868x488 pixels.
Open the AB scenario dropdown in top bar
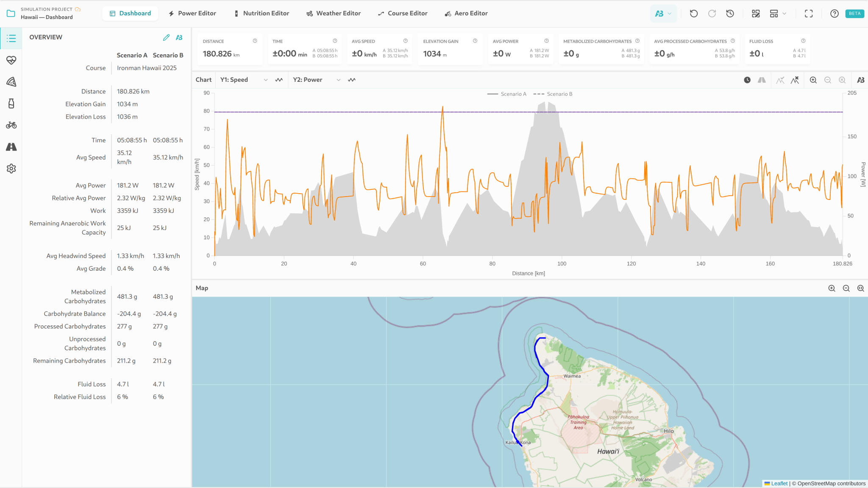pos(663,14)
